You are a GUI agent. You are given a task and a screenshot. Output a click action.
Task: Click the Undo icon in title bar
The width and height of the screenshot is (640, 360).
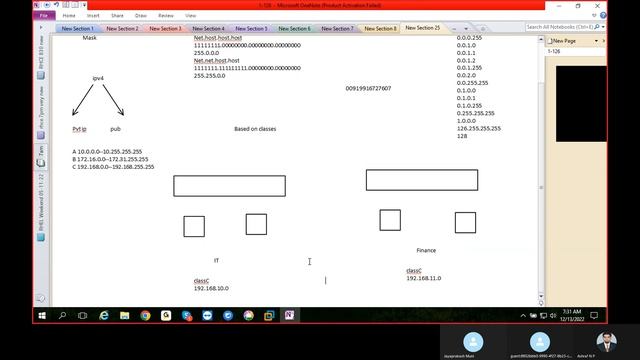(56, 5)
